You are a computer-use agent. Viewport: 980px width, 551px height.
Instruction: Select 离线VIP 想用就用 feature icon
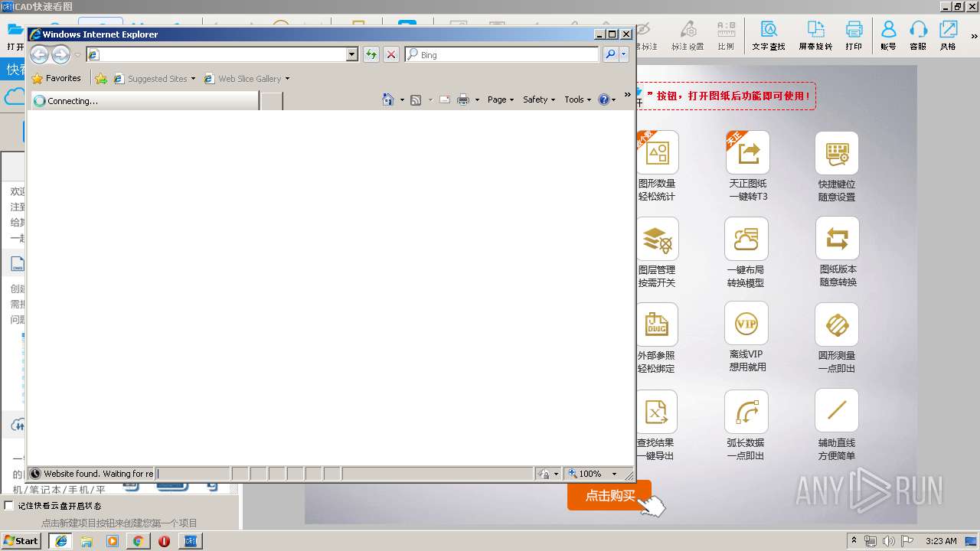746,324
